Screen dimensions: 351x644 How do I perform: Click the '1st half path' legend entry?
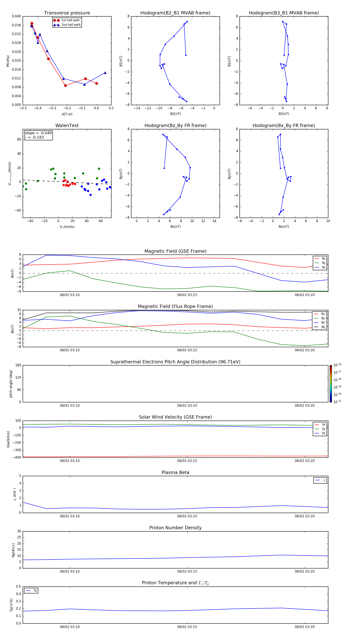pyautogui.click(x=66, y=20)
